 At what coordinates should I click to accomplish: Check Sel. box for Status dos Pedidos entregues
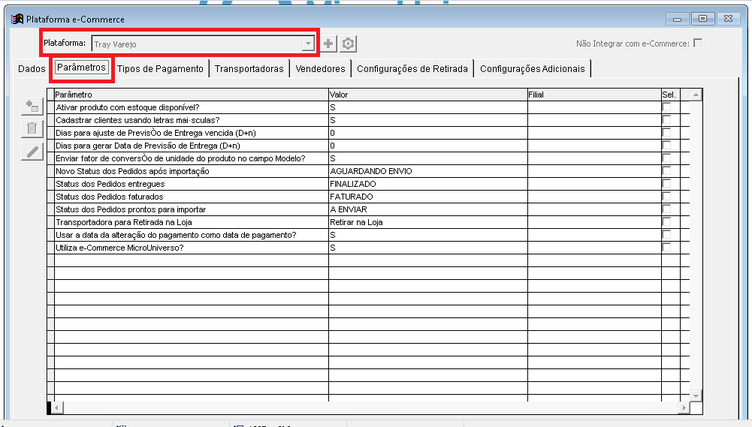tap(667, 184)
